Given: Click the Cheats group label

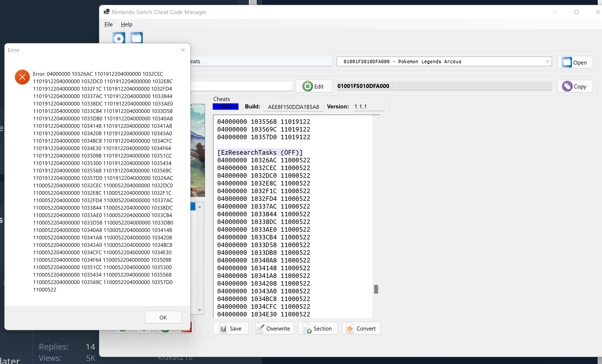Looking at the screenshot, I should pos(221,99).
